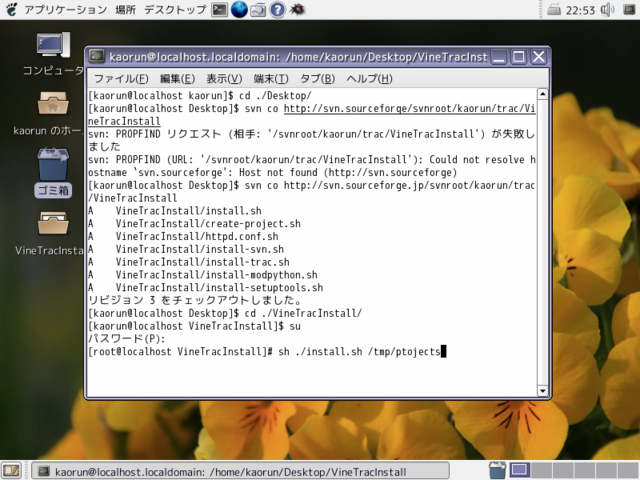Switch to the last workspace in pager
640x480 pixels.
629,471
